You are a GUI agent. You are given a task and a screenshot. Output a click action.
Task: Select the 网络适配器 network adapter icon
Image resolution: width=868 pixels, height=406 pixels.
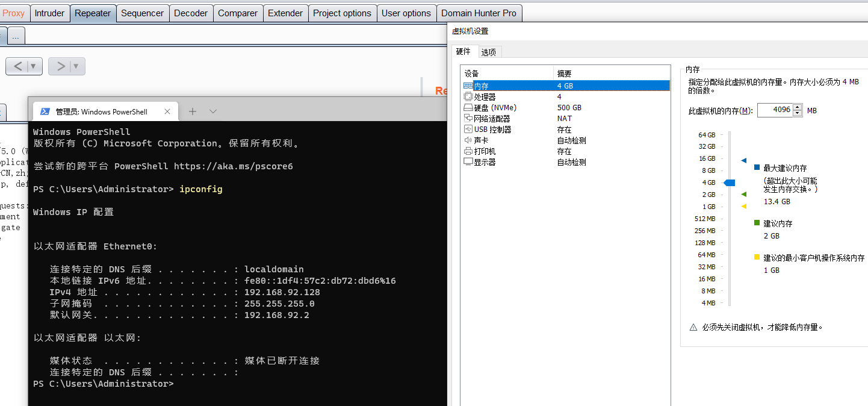click(x=468, y=119)
